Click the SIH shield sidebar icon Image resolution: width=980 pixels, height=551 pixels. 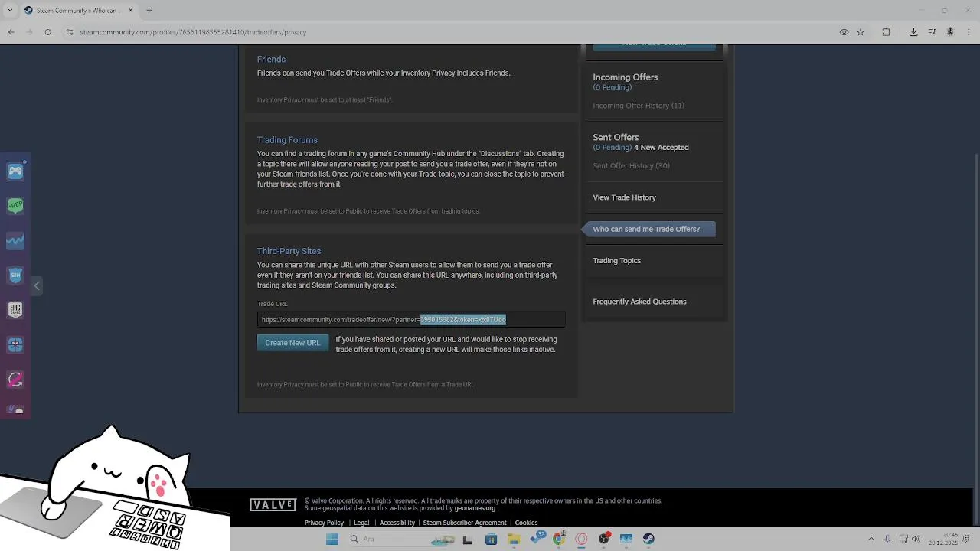[x=15, y=275]
